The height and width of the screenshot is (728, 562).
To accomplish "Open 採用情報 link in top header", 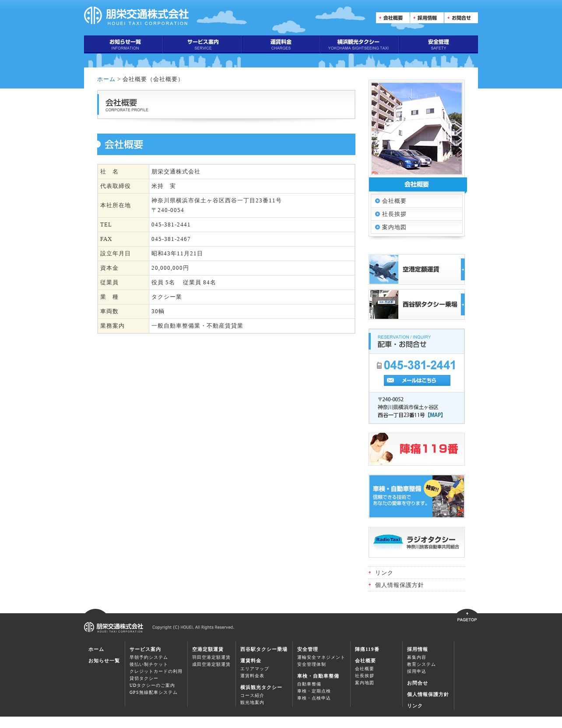I will pyautogui.click(x=427, y=18).
